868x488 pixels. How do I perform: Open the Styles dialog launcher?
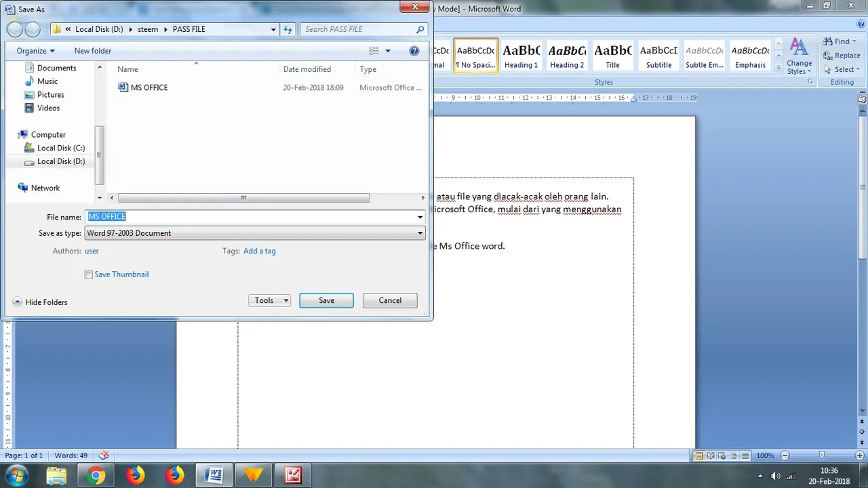(x=810, y=82)
